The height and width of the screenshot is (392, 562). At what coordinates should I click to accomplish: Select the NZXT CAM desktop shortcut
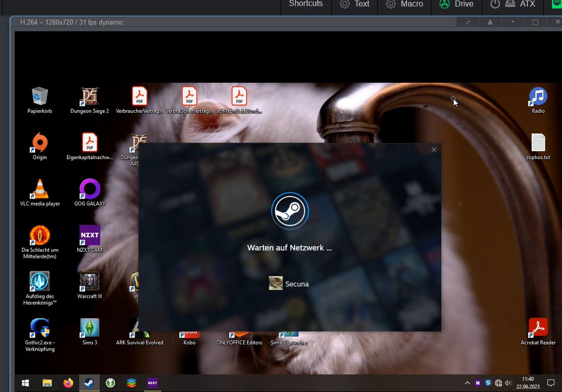click(90, 239)
